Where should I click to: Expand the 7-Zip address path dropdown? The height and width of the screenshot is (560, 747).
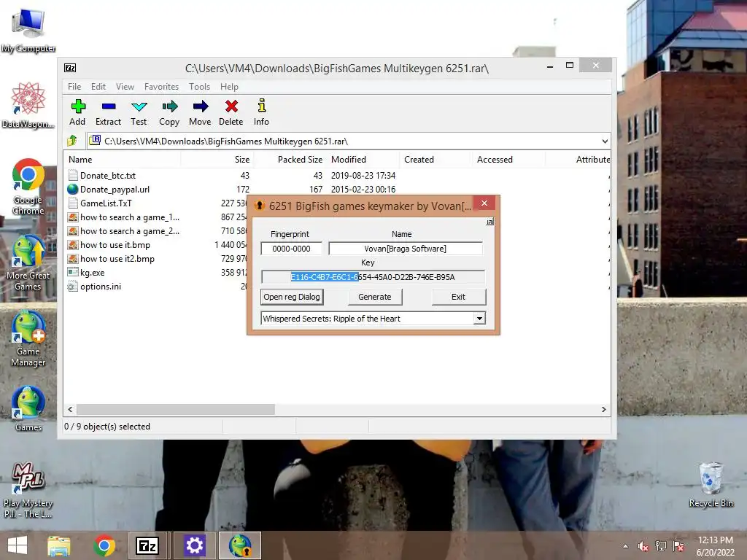[605, 141]
